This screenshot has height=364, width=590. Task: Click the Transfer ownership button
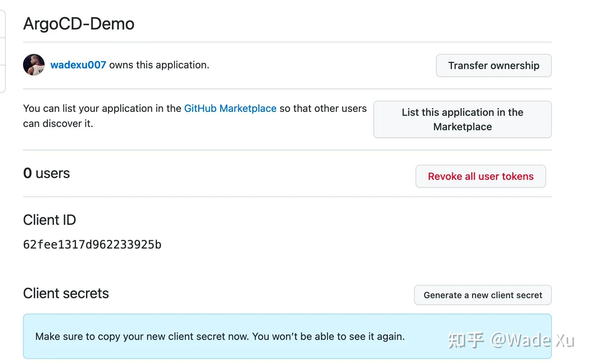click(494, 65)
